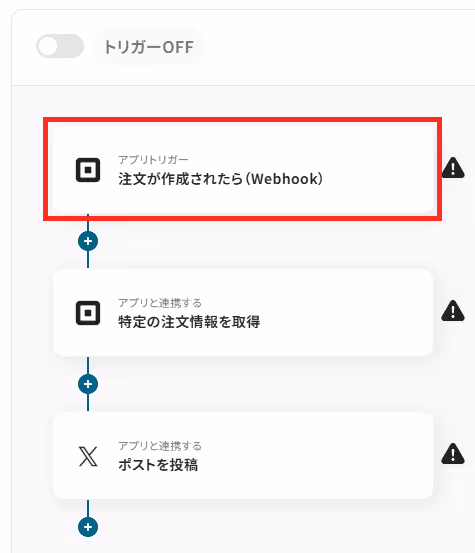The width and height of the screenshot is (475, 553).
Task: Click Square icon in 特定の注文情報を取得 step
Action: (88, 313)
